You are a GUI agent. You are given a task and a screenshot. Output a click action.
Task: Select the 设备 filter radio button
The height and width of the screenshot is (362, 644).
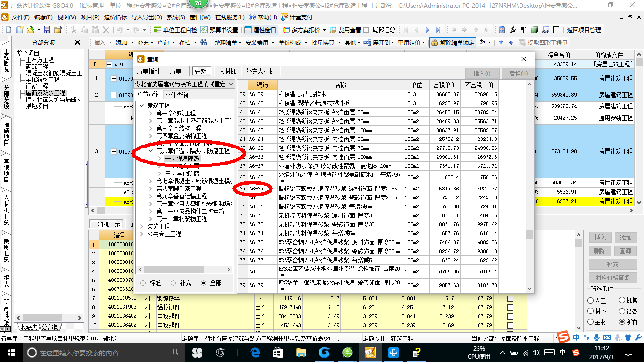pos(622,312)
